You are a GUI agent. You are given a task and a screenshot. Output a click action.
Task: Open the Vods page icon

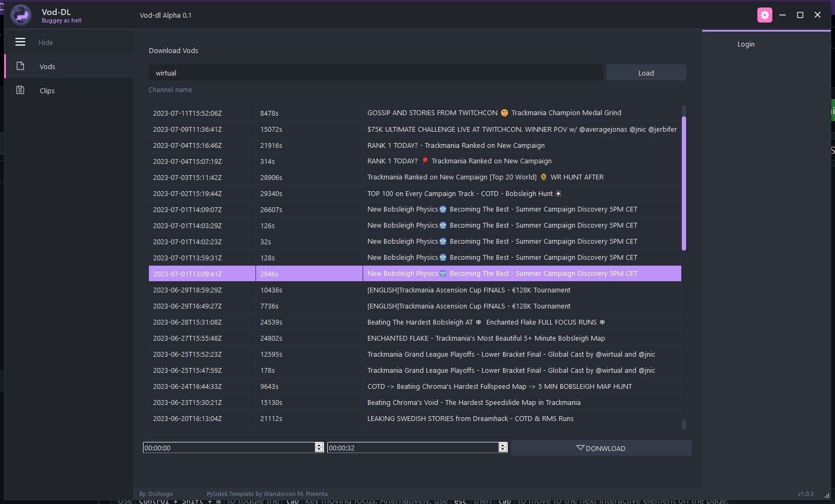[20, 66]
